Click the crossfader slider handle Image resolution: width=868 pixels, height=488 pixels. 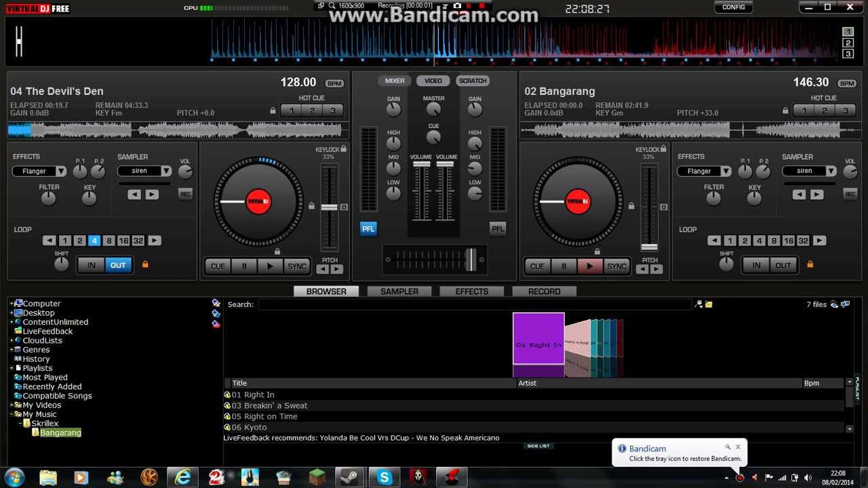click(x=471, y=260)
